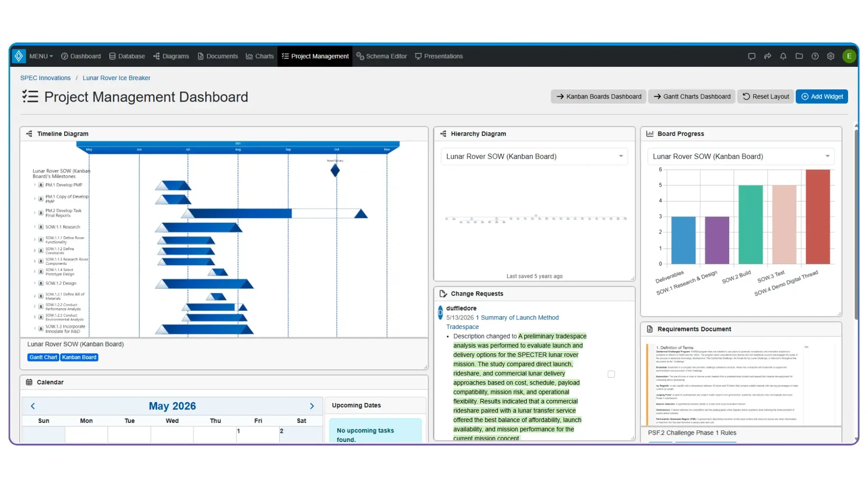The image size is (868, 488).
Task: Toggle expander for SOW.1.3 Incorporate Innoslate row
Action: [41, 328]
